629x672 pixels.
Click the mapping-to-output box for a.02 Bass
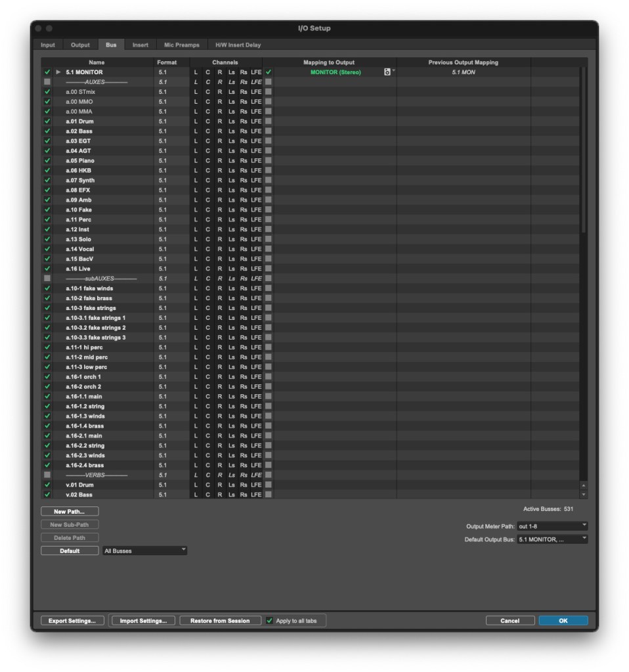[269, 131]
